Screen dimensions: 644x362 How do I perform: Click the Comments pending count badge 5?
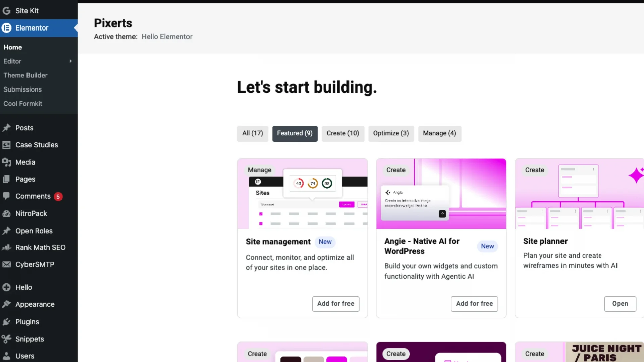tap(58, 197)
